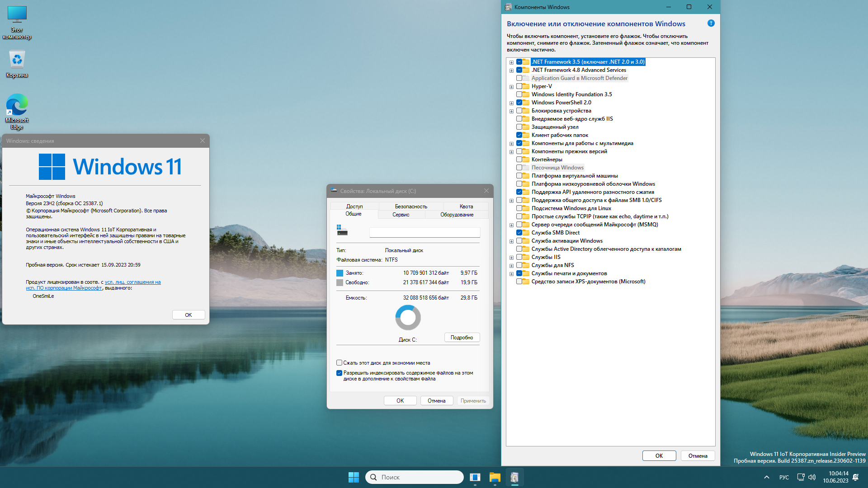Viewport: 868px width, 488px height.
Task: Open the Microsoft license terms link
Action: [132, 282]
